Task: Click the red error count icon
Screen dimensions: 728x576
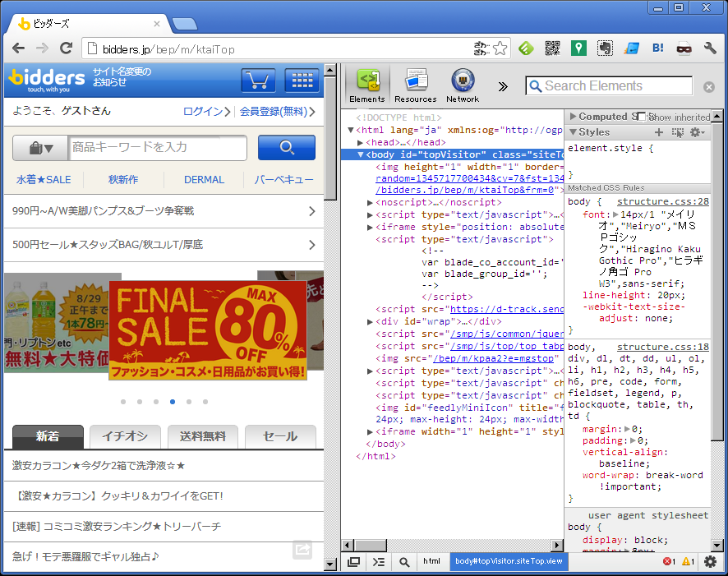Action: click(x=669, y=561)
